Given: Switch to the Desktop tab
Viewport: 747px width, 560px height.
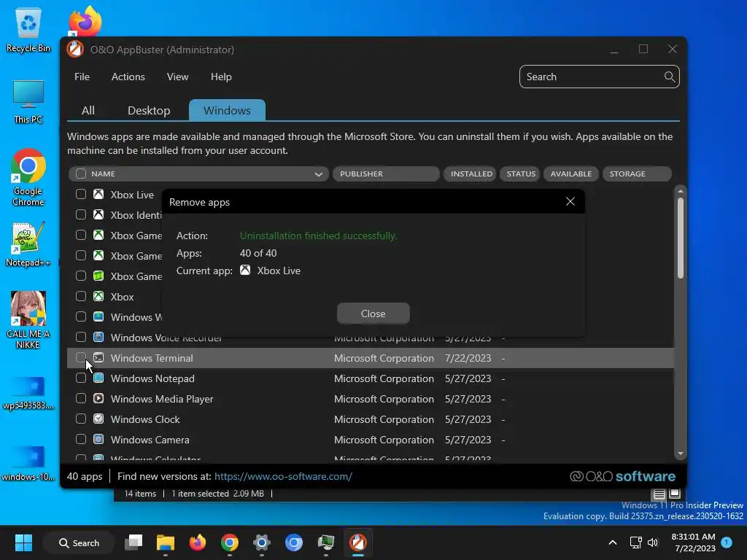Looking at the screenshot, I should [149, 111].
